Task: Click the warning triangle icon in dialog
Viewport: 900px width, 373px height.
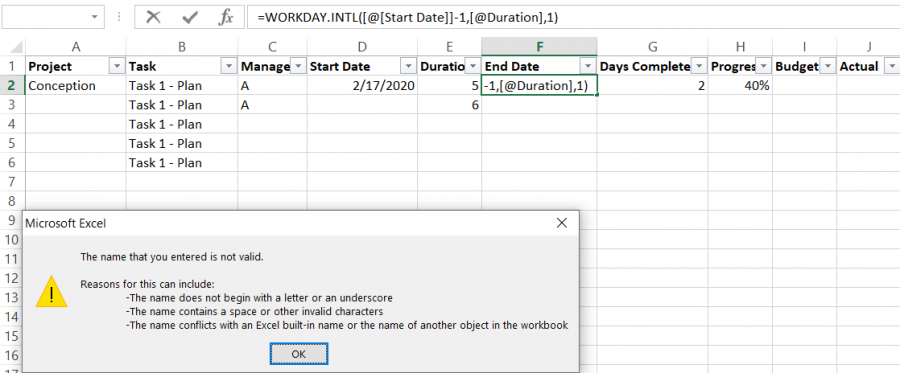Action: click(x=51, y=291)
